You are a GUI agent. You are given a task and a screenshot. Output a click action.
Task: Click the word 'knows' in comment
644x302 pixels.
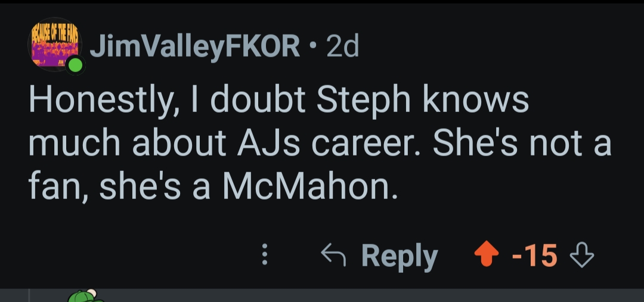476,101
